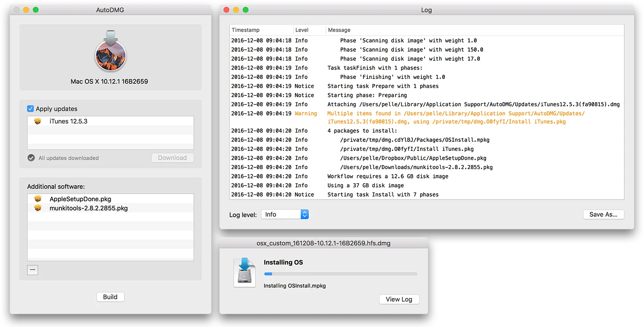Viewport: 644px width, 327px height.
Task: Click the munkitools package box icon
Action: (38, 208)
